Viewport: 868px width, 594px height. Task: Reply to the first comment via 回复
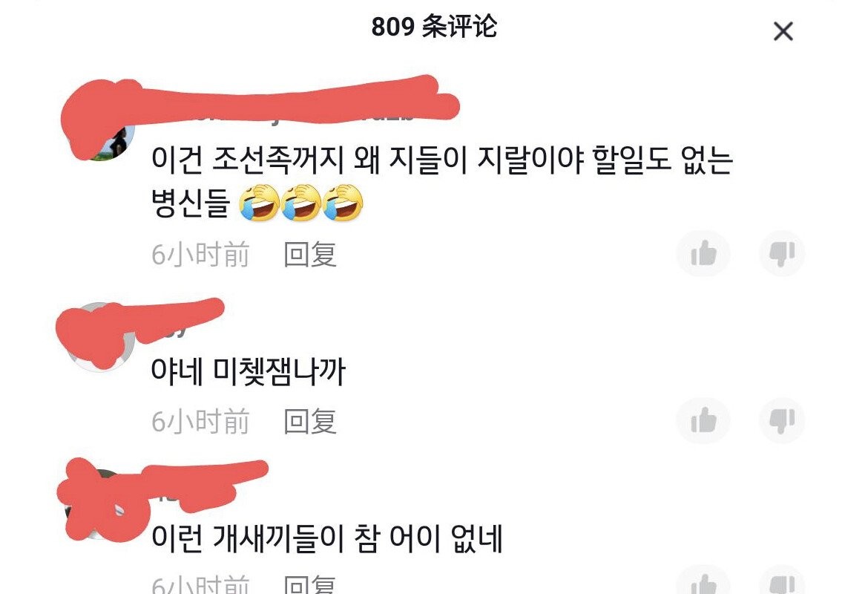pyautogui.click(x=309, y=255)
